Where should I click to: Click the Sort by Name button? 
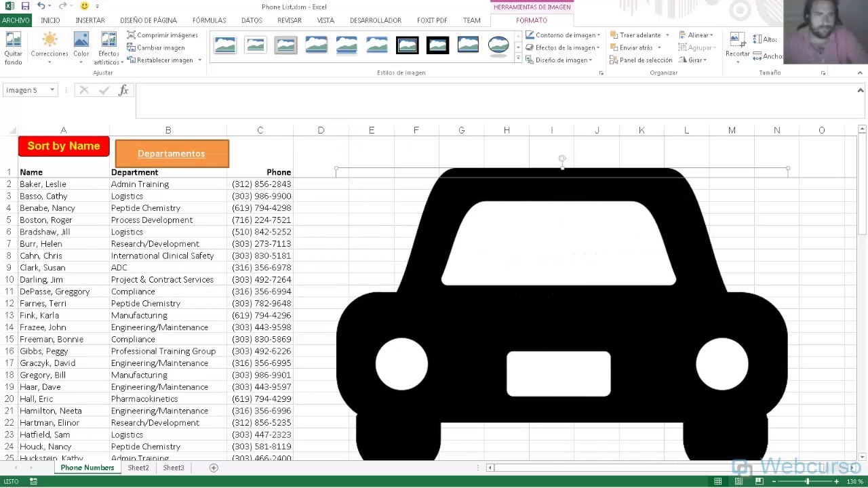(x=64, y=146)
